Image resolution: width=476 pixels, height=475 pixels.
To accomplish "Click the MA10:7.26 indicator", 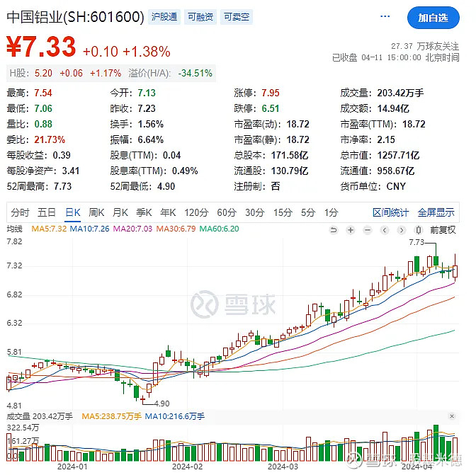I will pyautogui.click(x=89, y=229).
